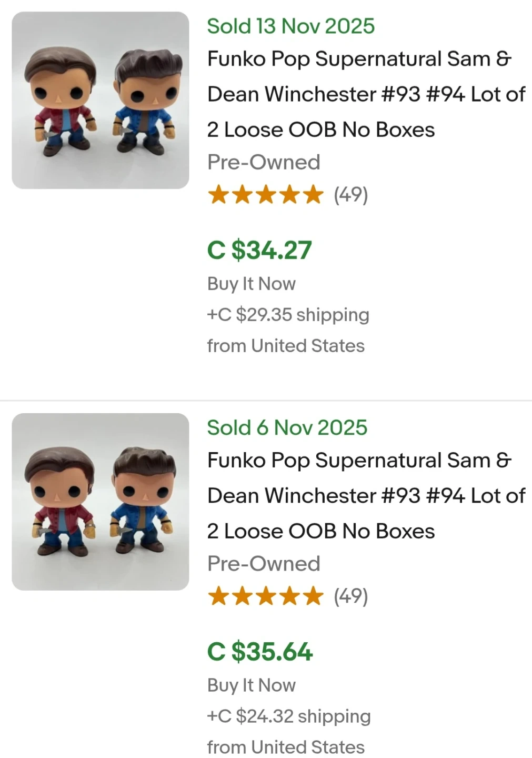Click the "Sold 6 Nov 2025" label

[x=287, y=427]
